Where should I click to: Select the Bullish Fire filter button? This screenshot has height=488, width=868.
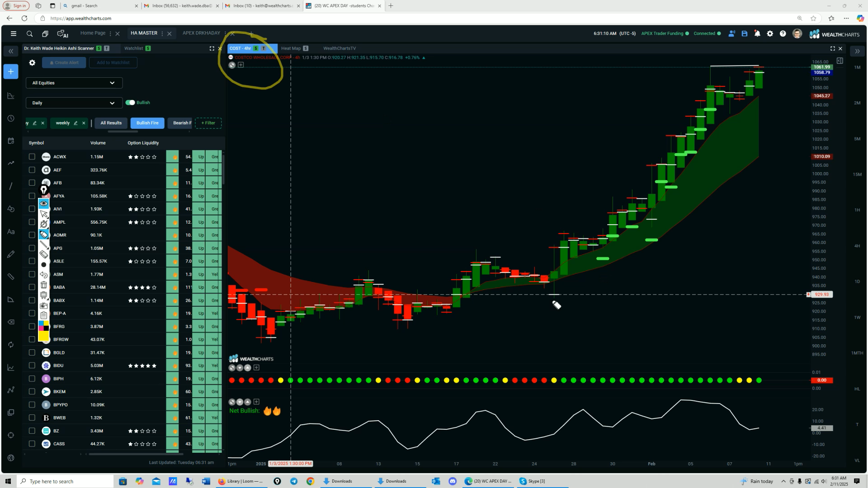[x=147, y=123]
